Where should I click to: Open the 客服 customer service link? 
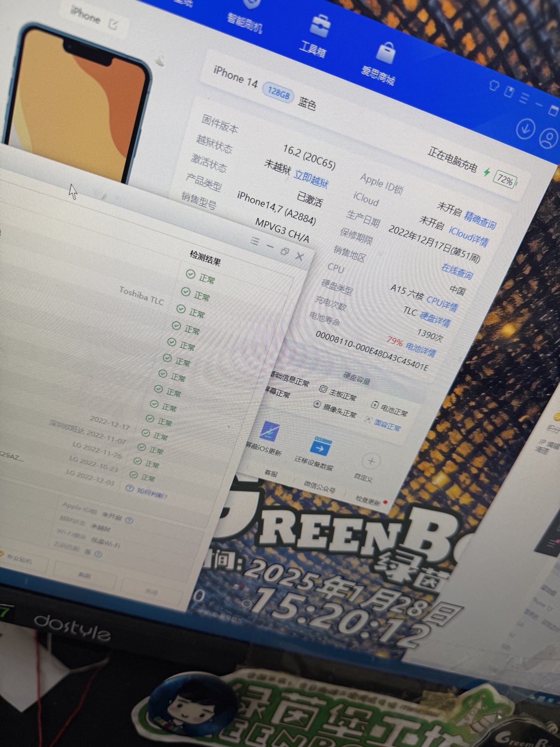[x=271, y=473]
